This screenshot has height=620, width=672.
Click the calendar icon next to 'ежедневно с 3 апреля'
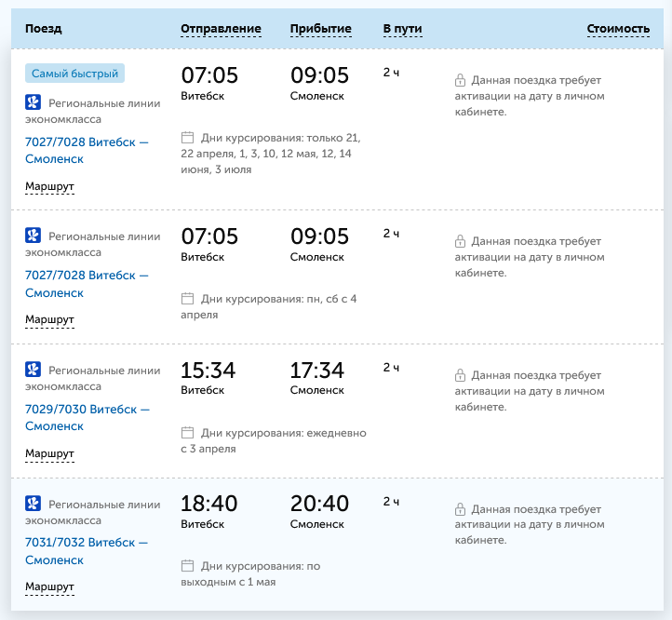click(187, 433)
